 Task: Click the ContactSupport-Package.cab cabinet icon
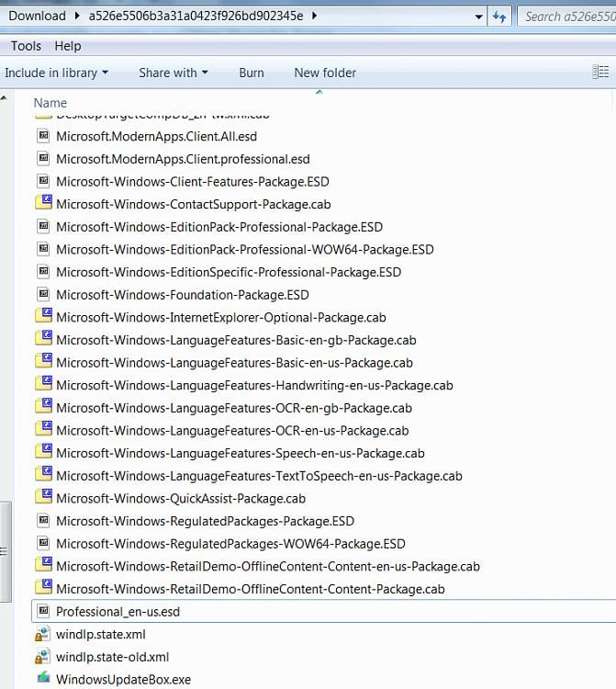(43, 203)
